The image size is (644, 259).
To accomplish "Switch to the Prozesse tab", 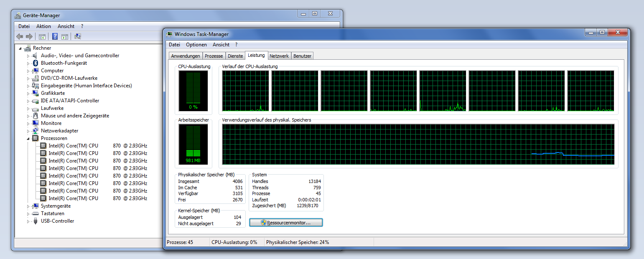I will point(214,56).
